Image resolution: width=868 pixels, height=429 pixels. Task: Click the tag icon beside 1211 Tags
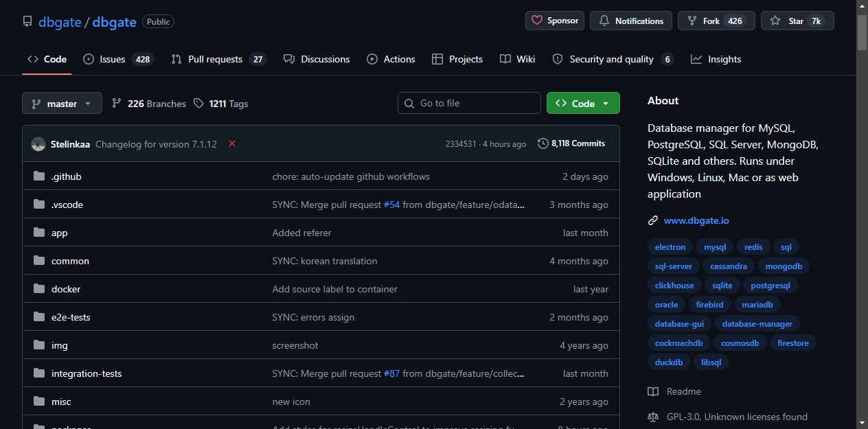tap(198, 103)
